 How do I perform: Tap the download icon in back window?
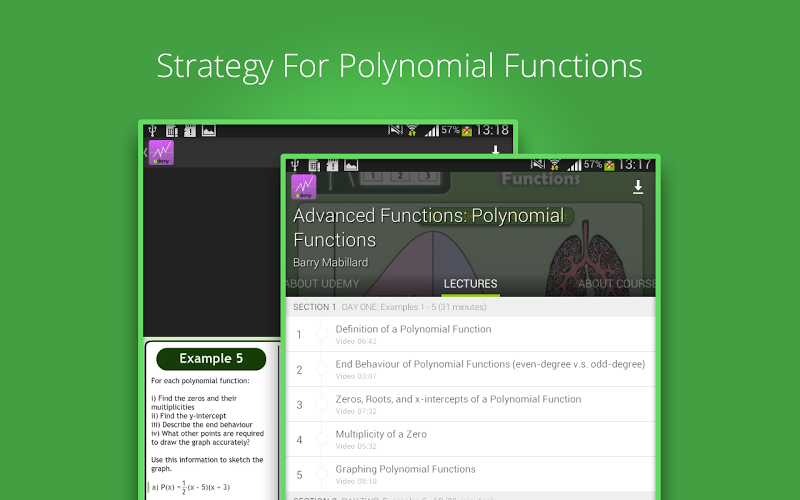pyautogui.click(x=495, y=150)
